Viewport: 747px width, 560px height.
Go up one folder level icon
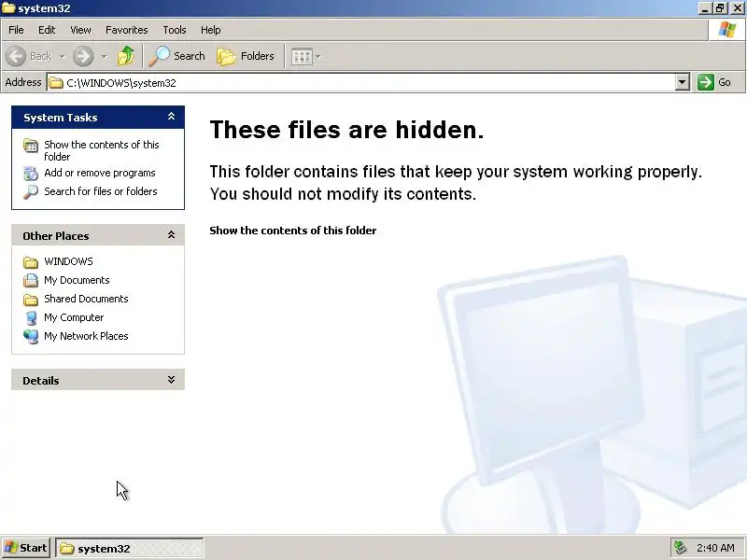[x=126, y=56]
